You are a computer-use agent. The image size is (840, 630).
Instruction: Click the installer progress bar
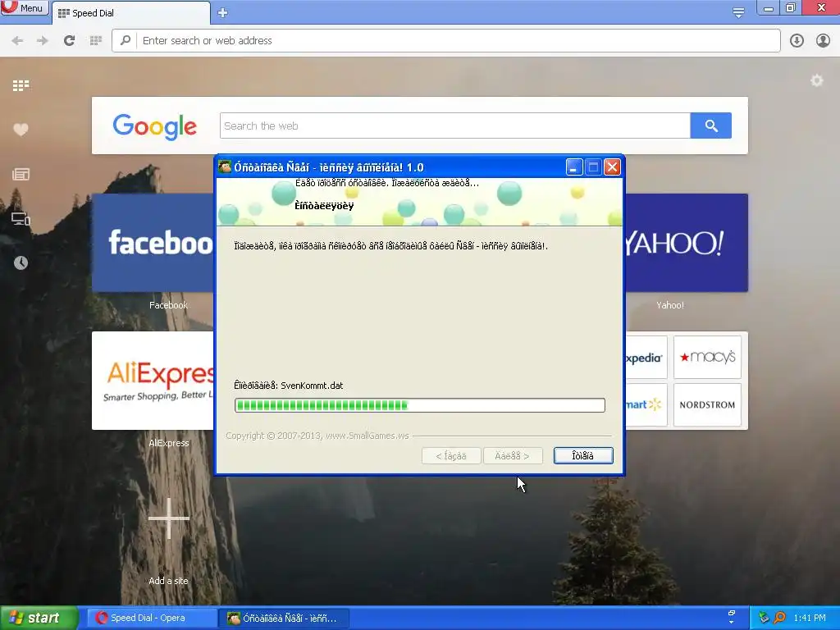tap(420, 405)
